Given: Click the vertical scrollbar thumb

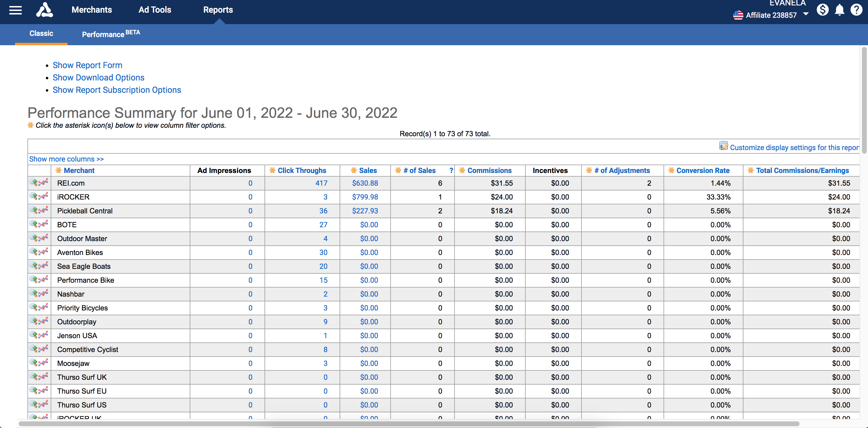Looking at the screenshot, I should pos(864,100).
